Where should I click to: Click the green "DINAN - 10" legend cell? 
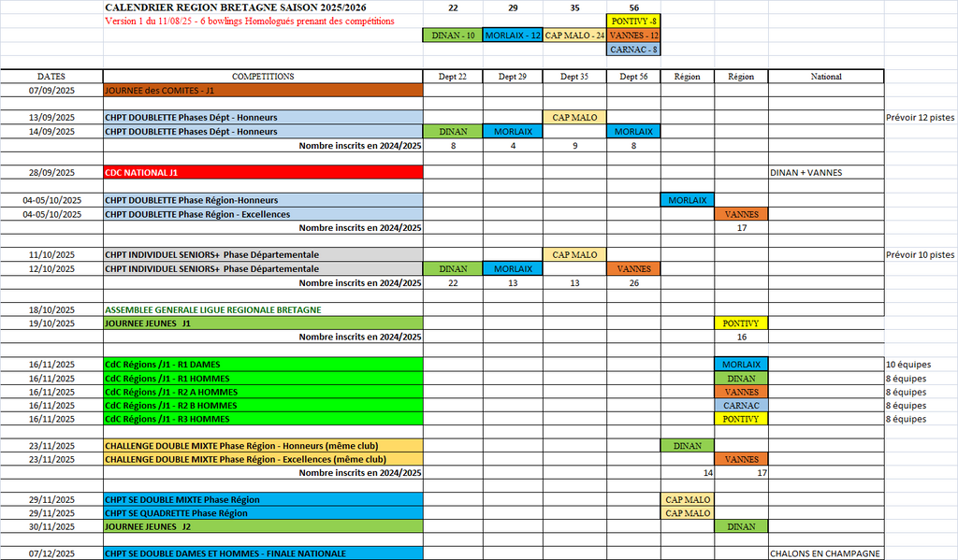point(453,35)
